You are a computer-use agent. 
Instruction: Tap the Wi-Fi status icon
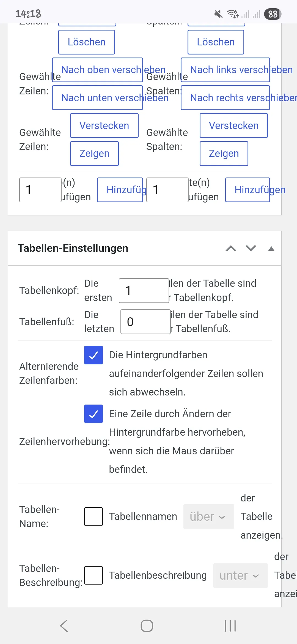(x=233, y=14)
